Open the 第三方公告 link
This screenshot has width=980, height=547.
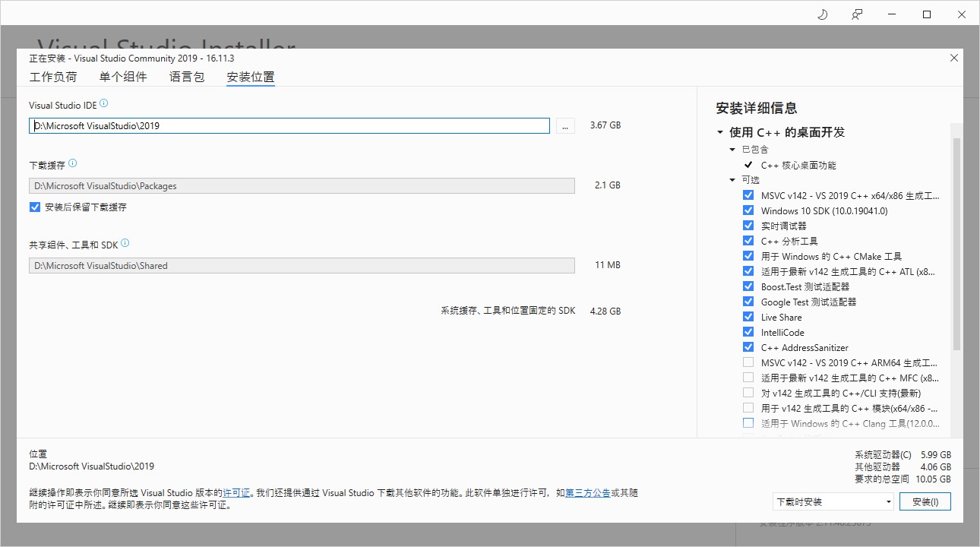point(588,493)
